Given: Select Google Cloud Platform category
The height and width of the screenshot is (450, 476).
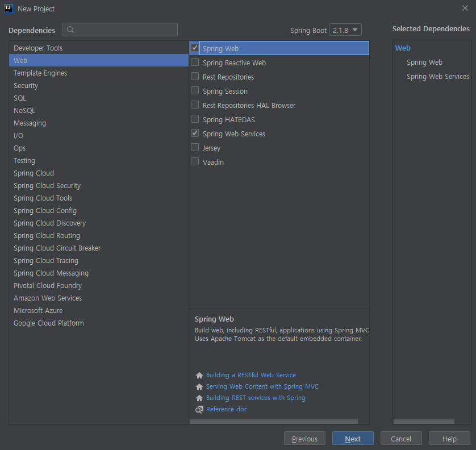Looking at the screenshot, I should click(x=99, y=323).
